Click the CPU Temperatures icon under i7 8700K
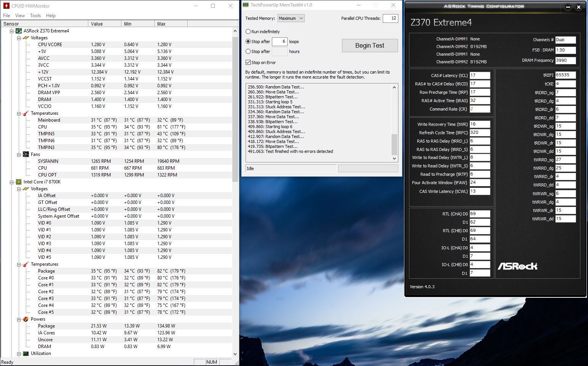Image resolution: width=588 pixels, height=366 pixels. click(x=26, y=264)
